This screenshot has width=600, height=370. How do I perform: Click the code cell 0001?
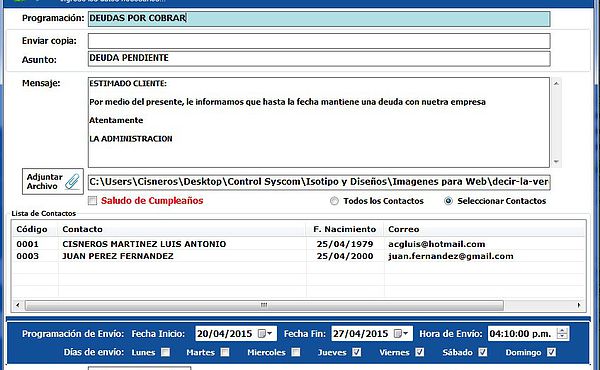coord(28,244)
